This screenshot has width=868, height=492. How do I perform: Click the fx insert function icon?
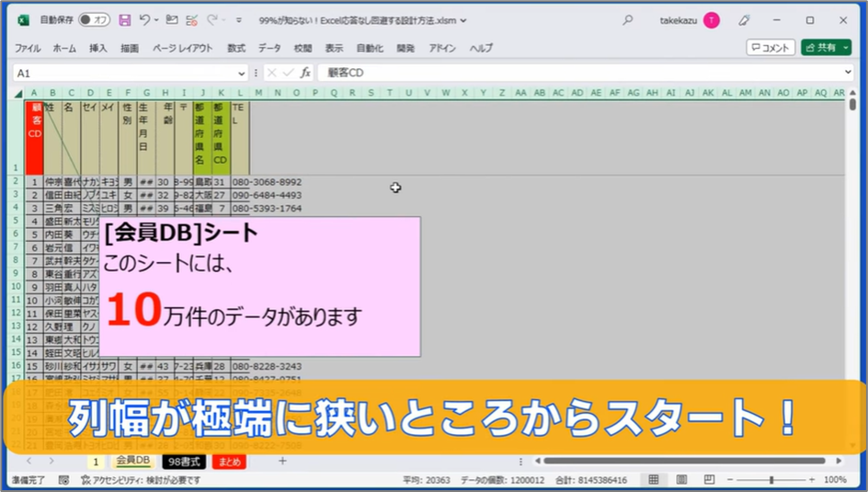[x=305, y=73]
